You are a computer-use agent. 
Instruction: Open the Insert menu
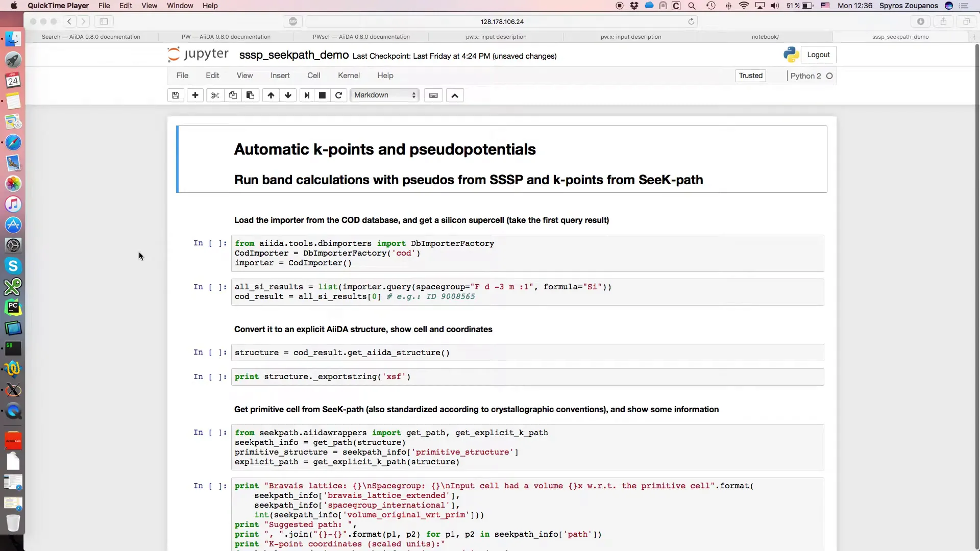[x=280, y=76]
